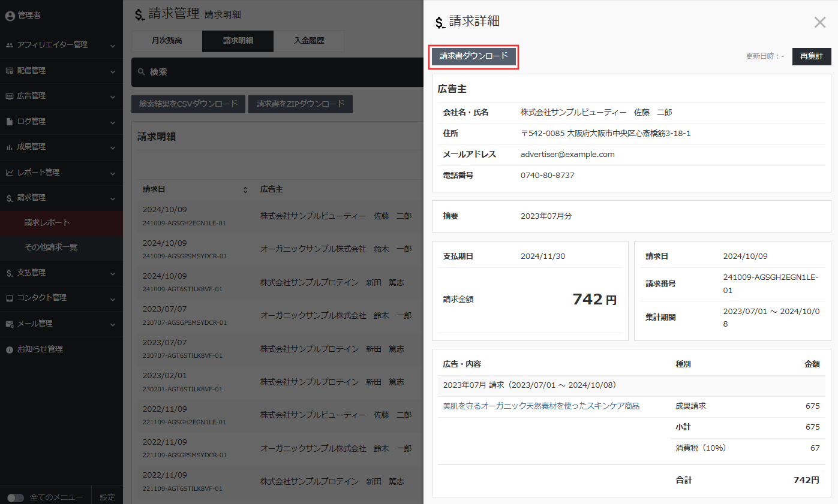Viewport: 838px width, 504px height.
Task: Open the 入金履歴 tab
Action: 308,41
